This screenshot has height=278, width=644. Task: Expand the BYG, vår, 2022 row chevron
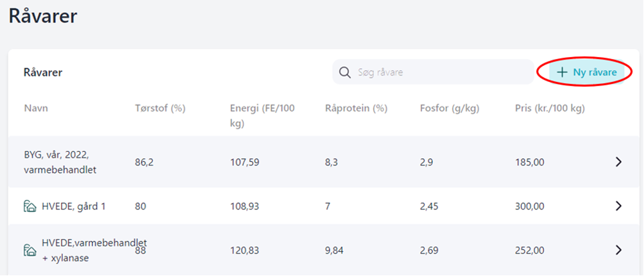pos(618,162)
